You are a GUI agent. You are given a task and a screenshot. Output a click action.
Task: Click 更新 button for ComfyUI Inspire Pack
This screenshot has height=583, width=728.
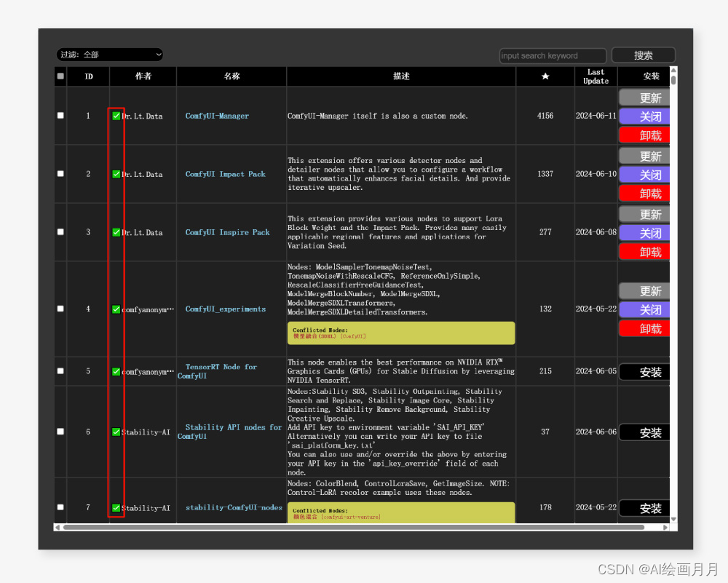pyautogui.click(x=644, y=215)
